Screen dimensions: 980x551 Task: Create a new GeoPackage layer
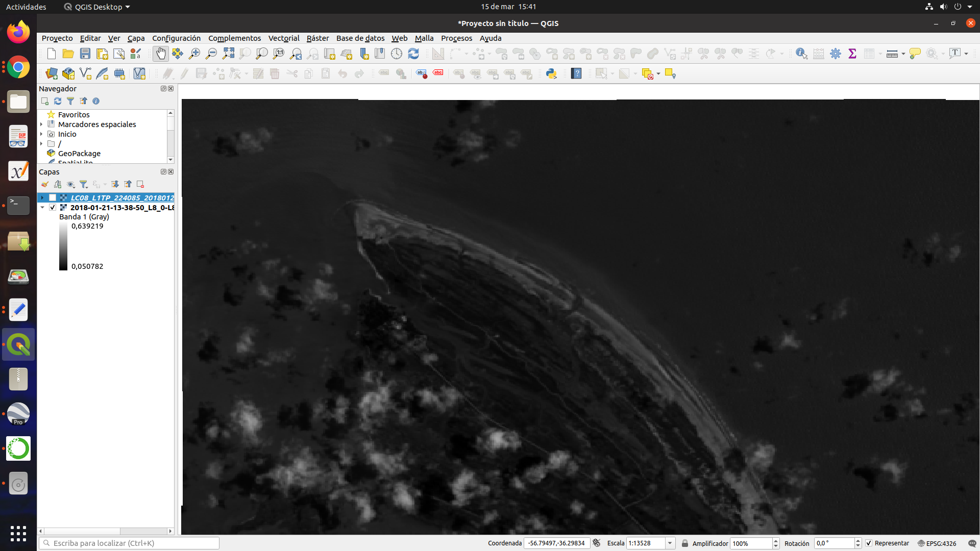click(x=68, y=73)
